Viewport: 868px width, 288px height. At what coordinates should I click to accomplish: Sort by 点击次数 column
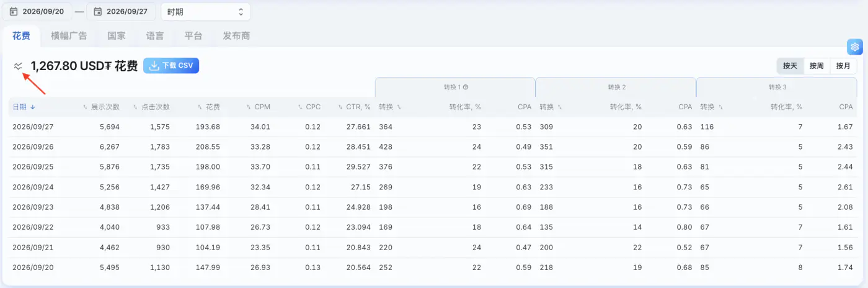click(151, 107)
